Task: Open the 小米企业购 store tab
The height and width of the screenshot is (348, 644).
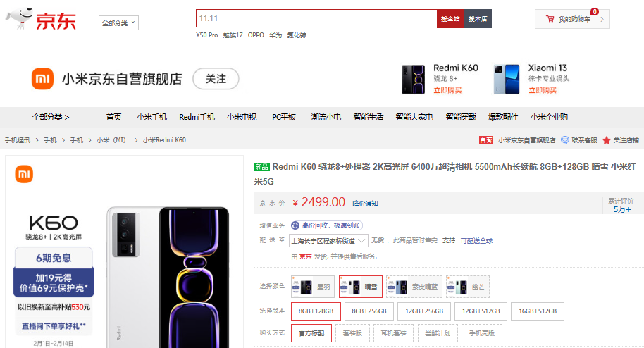Action: pos(549,117)
